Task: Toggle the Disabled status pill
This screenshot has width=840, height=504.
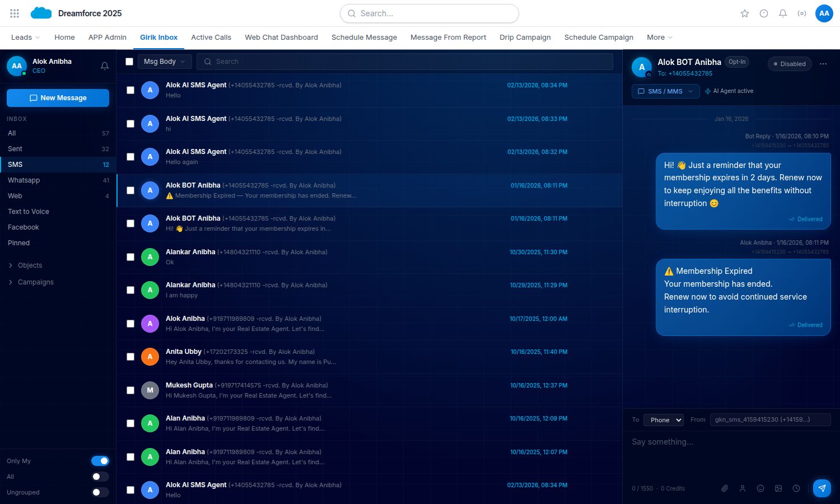Action: click(x=790, y=64)
